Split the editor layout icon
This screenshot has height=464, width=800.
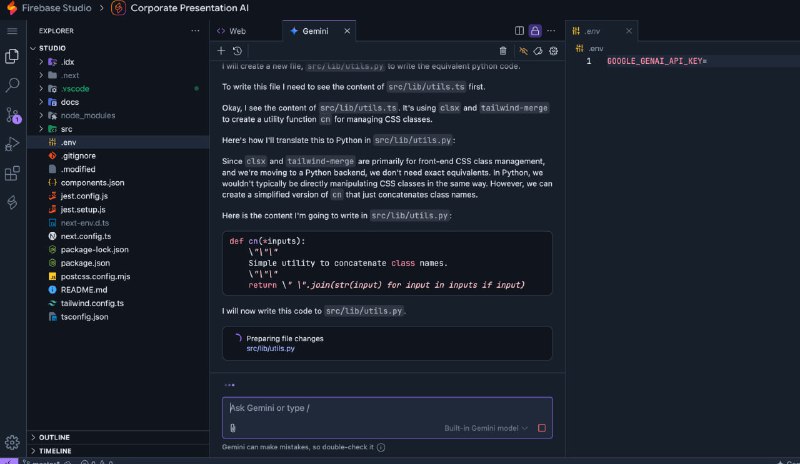click(x=519, y=31)
